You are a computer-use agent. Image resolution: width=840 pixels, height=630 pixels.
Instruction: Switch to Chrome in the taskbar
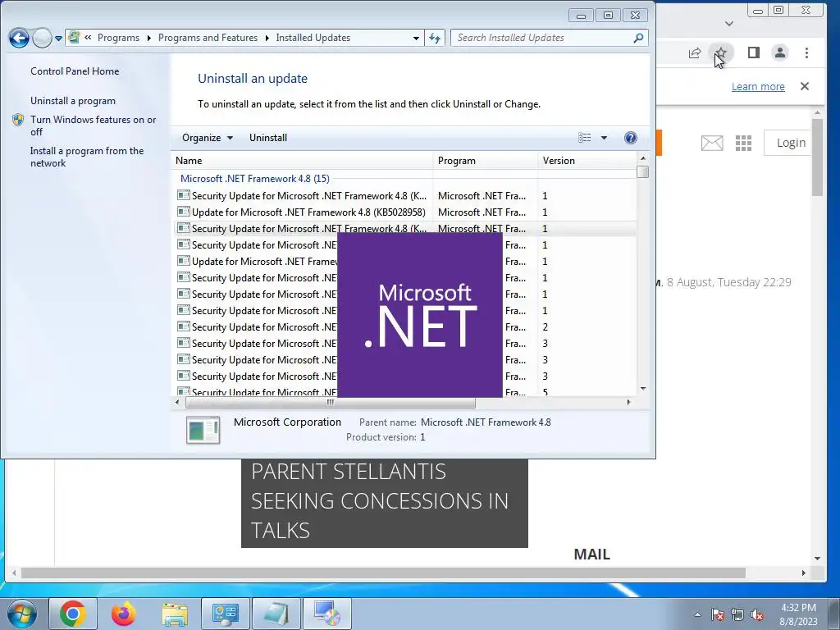[73, 614]
